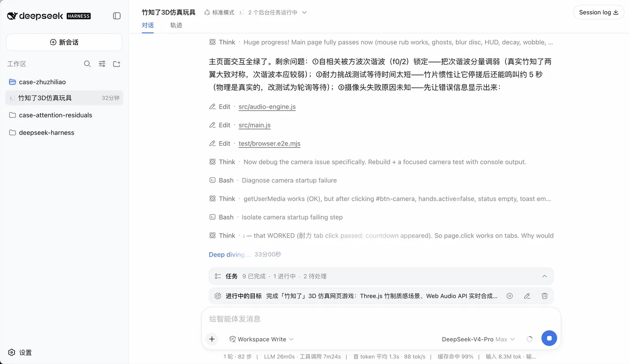Click the Think icon beside "that WORKED"
This screenshot has width=630, height=364.
click(212, 235)
